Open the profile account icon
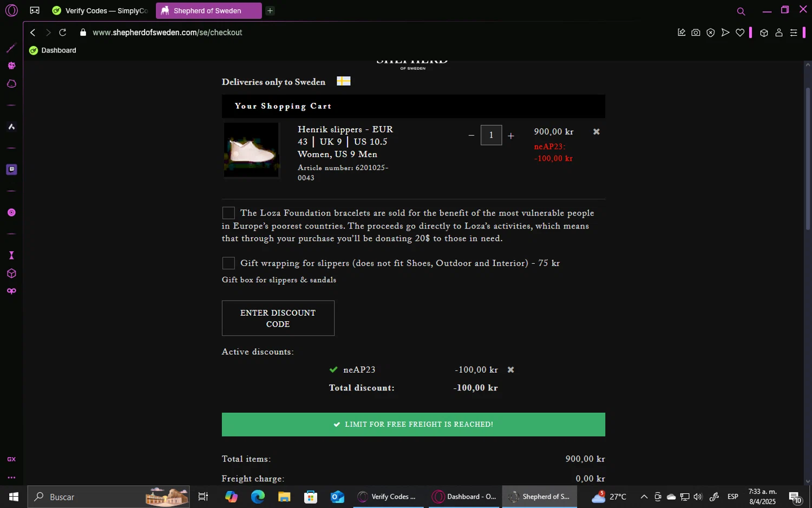The width and height of the screenshot is (812, 508). [x=779, y=32]
